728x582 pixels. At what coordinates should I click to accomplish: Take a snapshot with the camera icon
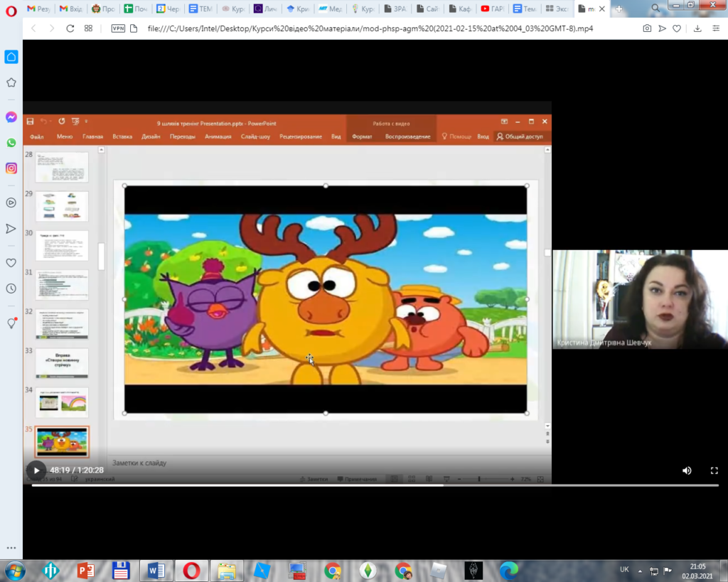pos(647,28)
